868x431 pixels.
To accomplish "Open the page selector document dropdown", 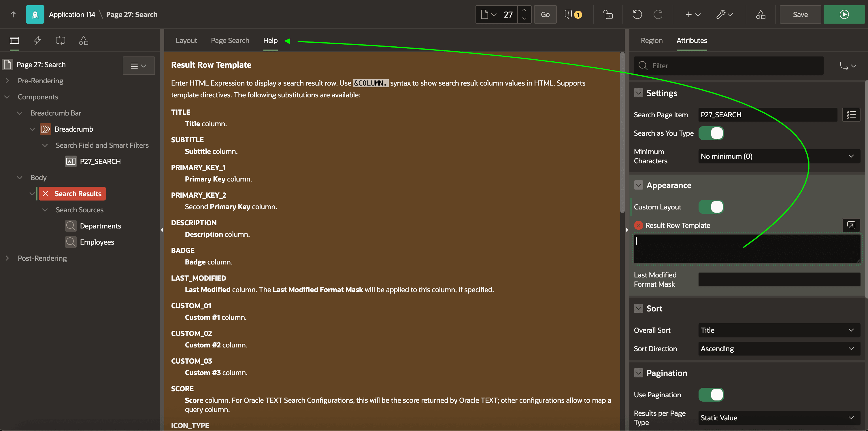I will pyautogui.click(x=488, y=14).
